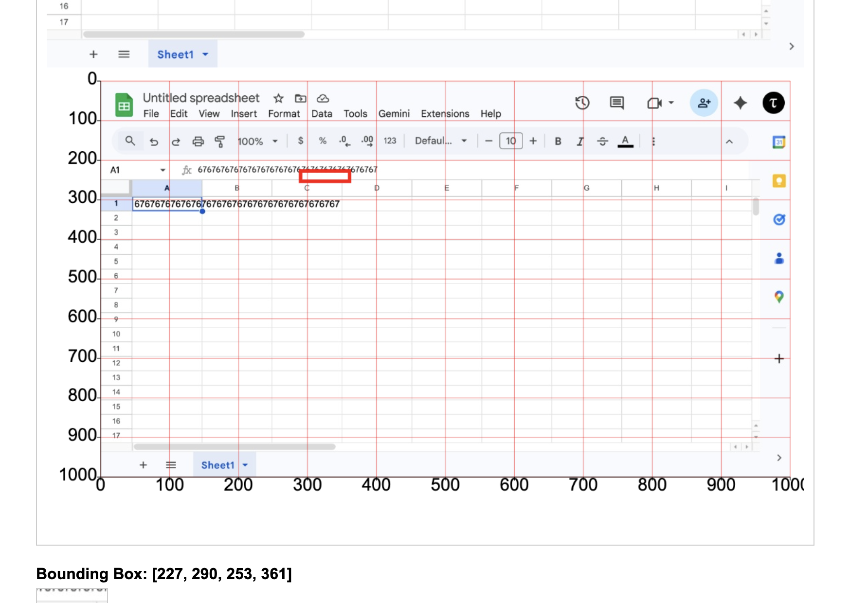This screenshot has height=603, width=868.
Task: Open Google Keep from the side panel
Action: [x=779, y=180]
